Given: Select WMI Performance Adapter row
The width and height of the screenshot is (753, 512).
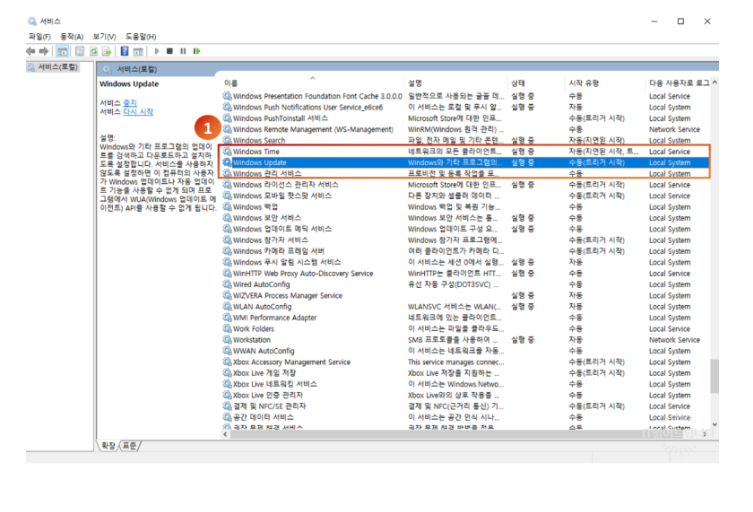Looking at the screenshot, I should (x=465, y=317).
